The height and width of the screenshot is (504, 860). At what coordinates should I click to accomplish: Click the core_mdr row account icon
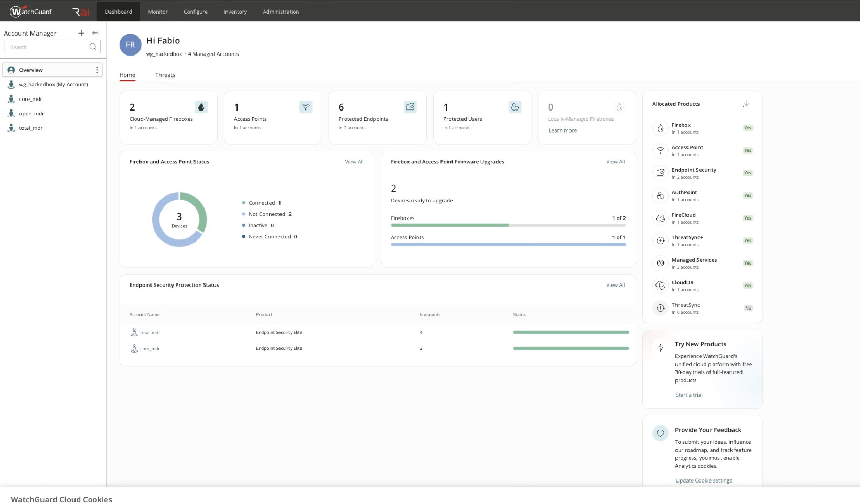(134, 348)
